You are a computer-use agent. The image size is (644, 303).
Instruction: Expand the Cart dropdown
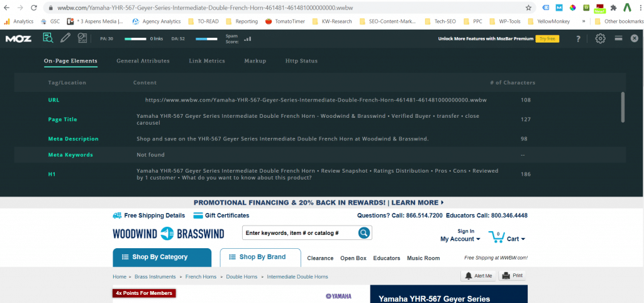point(516,239)
